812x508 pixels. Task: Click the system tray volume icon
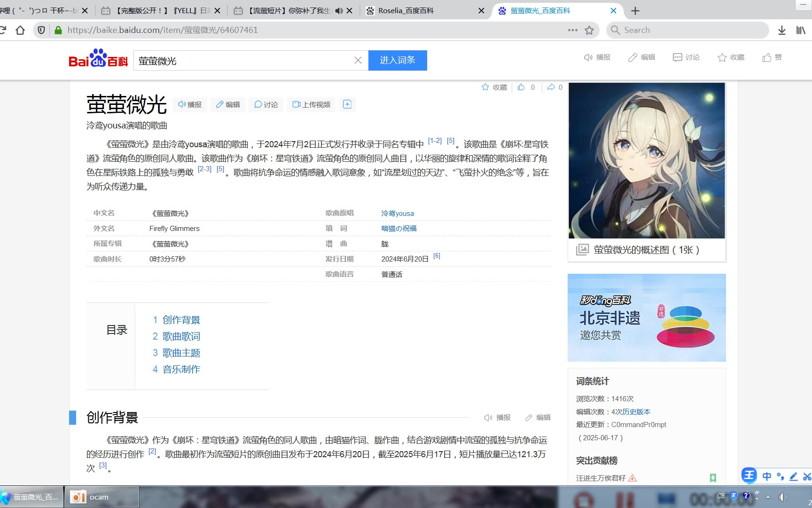783,497
